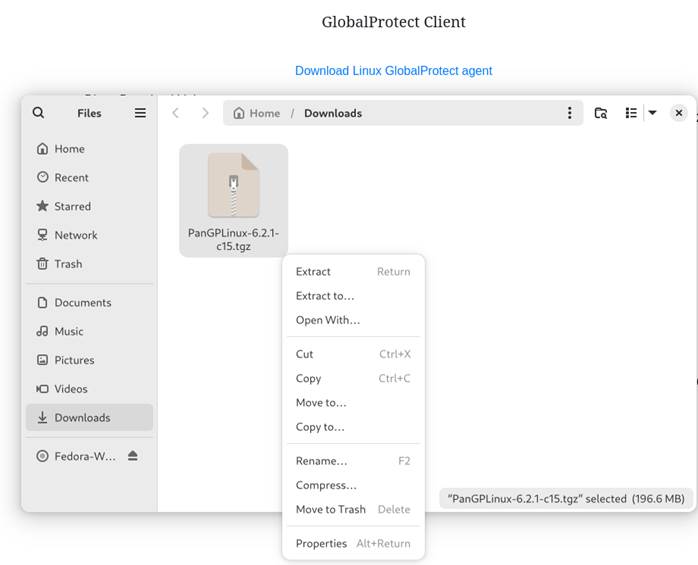This screenshot has height=565, width=698.
Task: Choose Extract to… from the context menu
Action: click(x=353, y=296)
